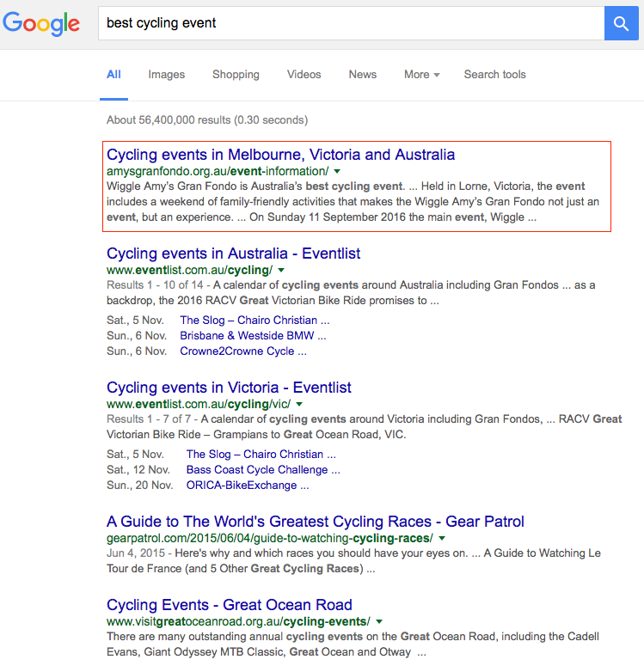Open 'Cycling events in Melbourne, Victoria and Australia' result

280,155
